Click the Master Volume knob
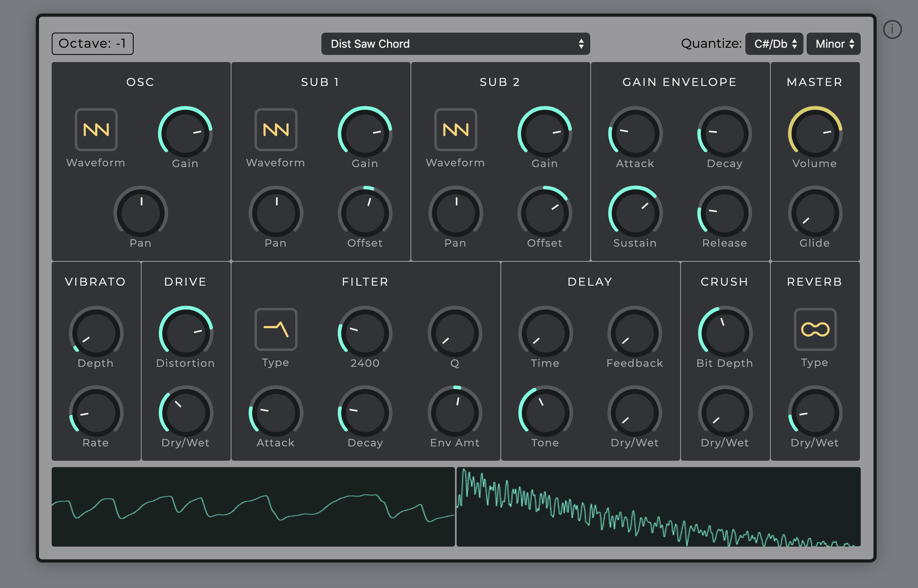This screenshot has height=588, width=918. pyautogui.click(x=815, y=134)
